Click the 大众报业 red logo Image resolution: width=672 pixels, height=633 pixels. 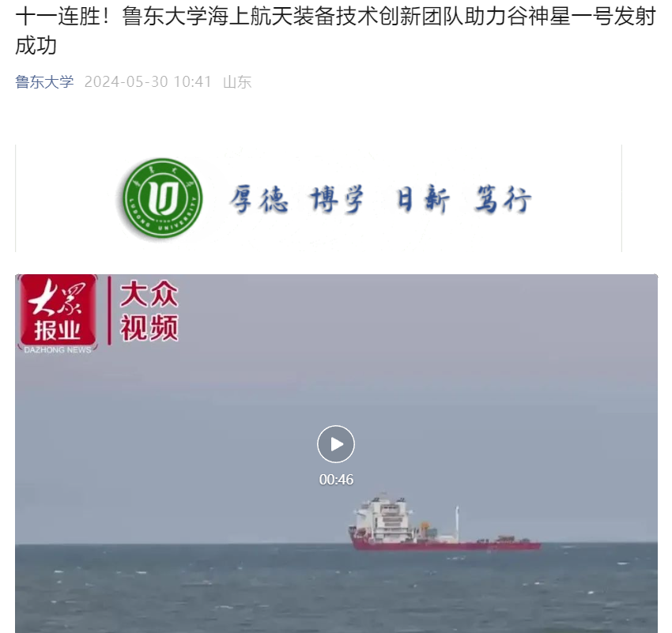tap(58, 311)
